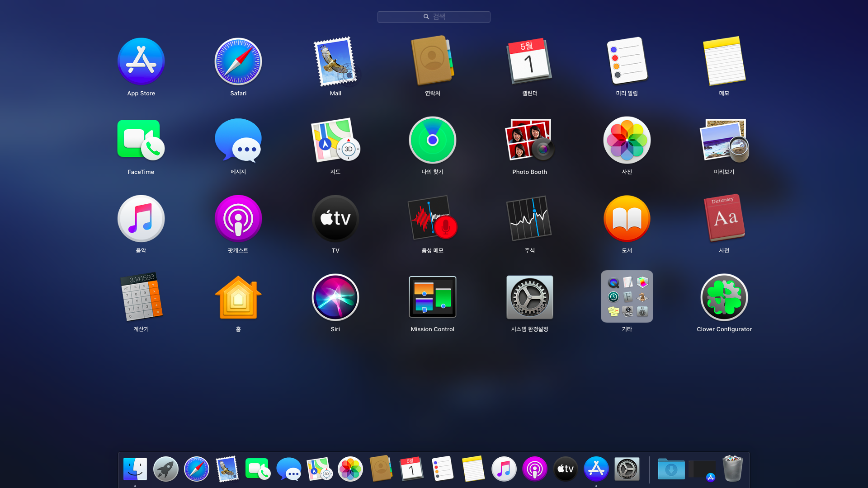This screenshot has height=488, width=868.
Task: Launch Clover Configurator
Action: point(724,297)
